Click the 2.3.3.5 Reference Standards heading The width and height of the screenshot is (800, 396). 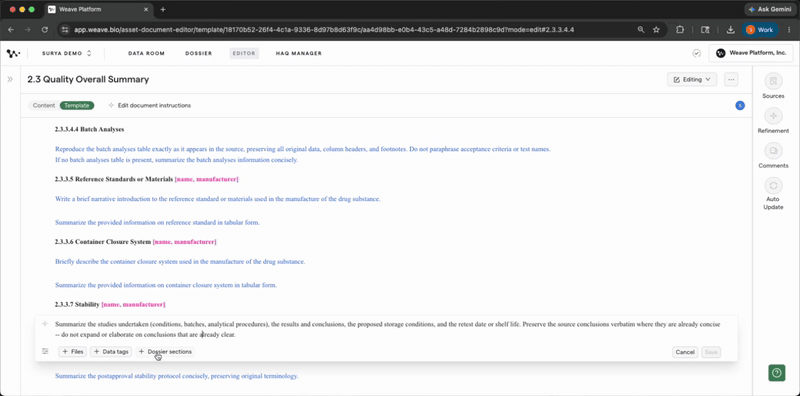(x=146, y=180)
